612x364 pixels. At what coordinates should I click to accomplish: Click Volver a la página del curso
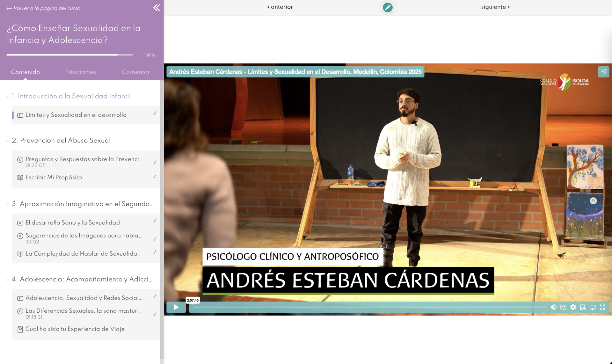43,8
